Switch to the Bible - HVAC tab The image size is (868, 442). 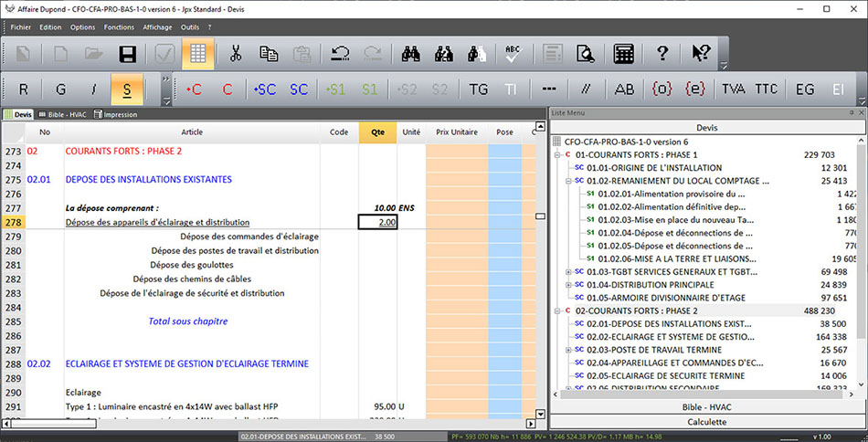coord(63,114)
